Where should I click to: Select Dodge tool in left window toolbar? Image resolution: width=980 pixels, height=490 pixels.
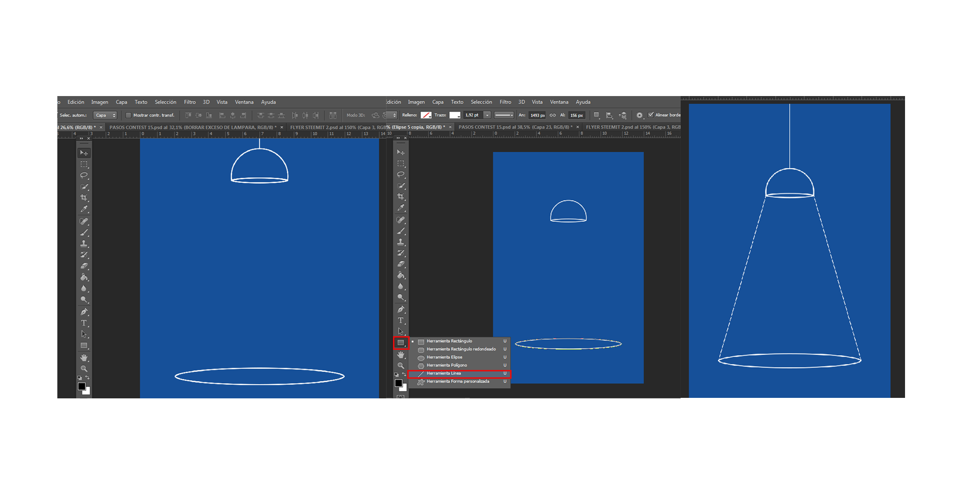pos(84,300)
